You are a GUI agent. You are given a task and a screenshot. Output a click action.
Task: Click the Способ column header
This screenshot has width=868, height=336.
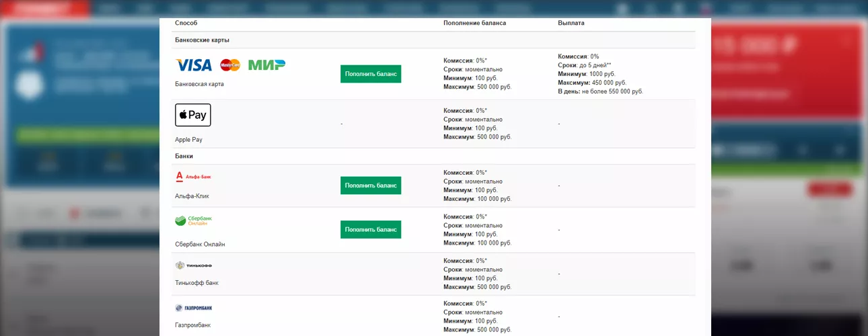pos(186,23)
